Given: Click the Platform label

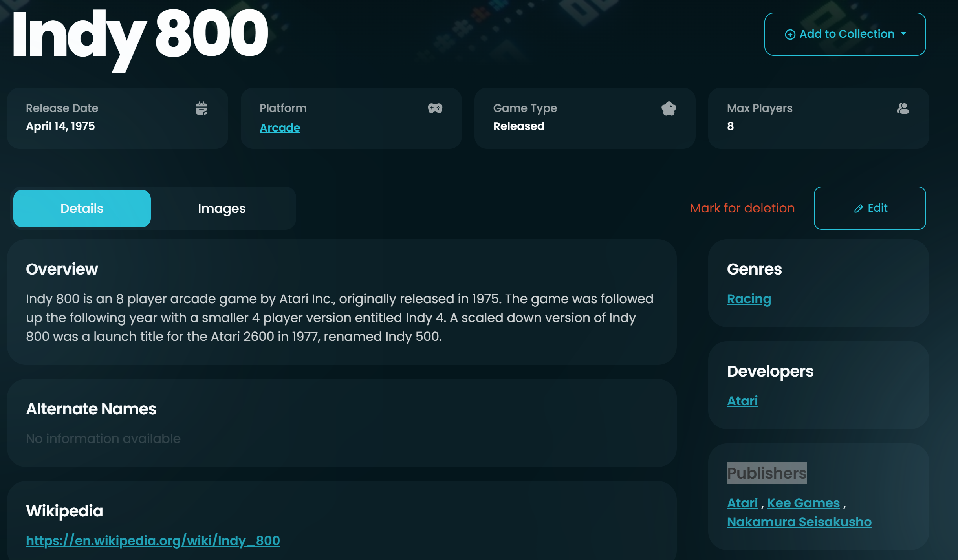Looking at the screenshot, I should point(283,108).
